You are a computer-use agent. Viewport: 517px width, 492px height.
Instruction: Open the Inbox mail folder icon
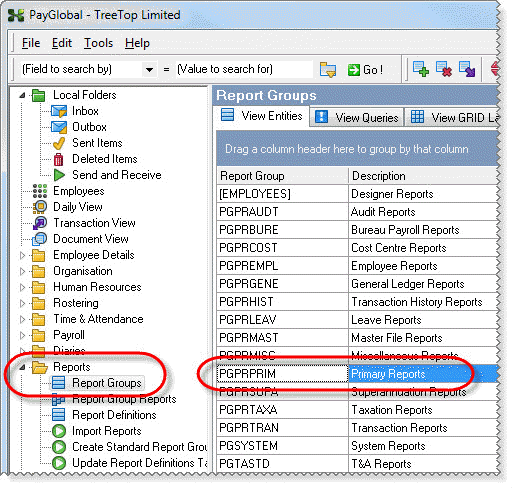[x=59, y=111]
